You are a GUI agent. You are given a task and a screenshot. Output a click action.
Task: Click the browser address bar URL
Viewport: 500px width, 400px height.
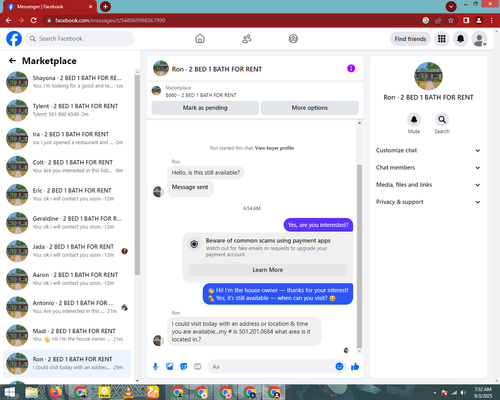click(110, 20)
